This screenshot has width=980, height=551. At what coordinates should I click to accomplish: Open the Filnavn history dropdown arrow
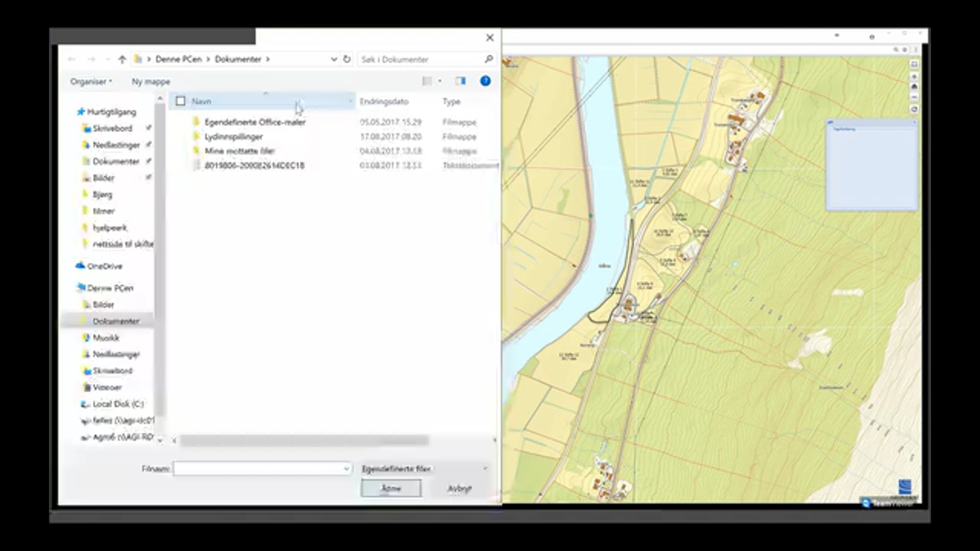coord(347,468)
